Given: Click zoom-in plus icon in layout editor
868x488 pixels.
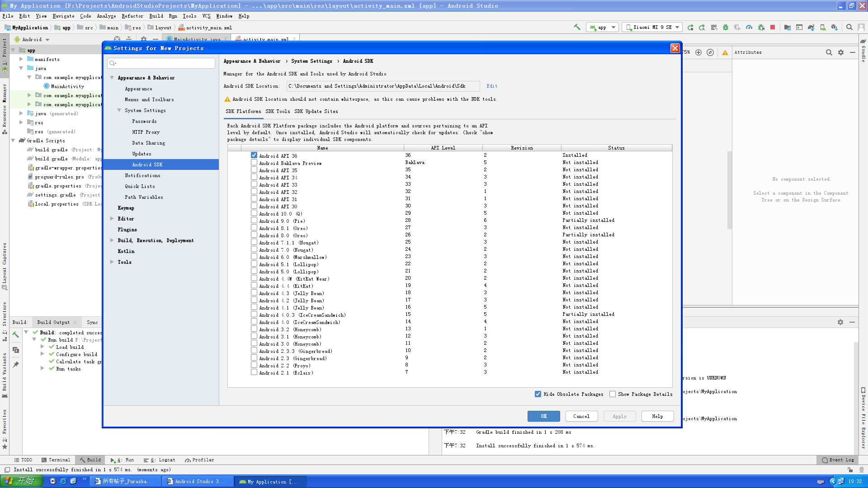Looking at the screenshot, I should click(698, 52).
